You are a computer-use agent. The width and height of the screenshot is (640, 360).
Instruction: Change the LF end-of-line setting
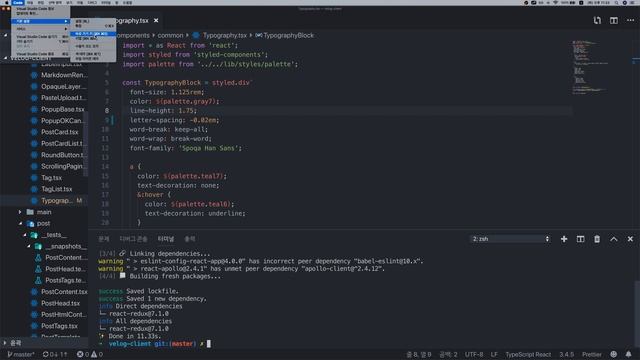pos(494,354)
